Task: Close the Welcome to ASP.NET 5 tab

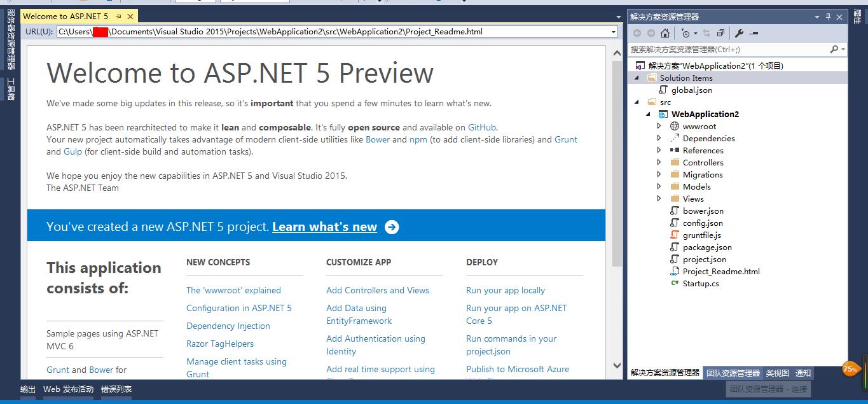Action: click(130, 16)
